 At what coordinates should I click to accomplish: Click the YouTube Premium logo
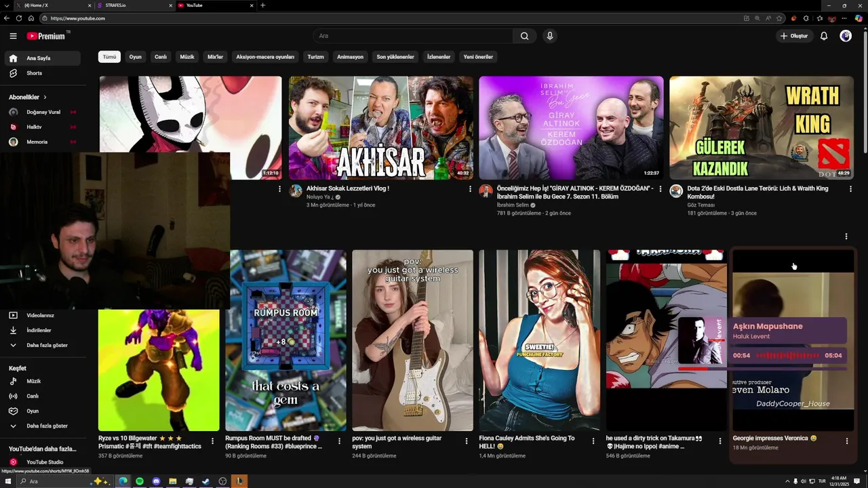[46, 36]
